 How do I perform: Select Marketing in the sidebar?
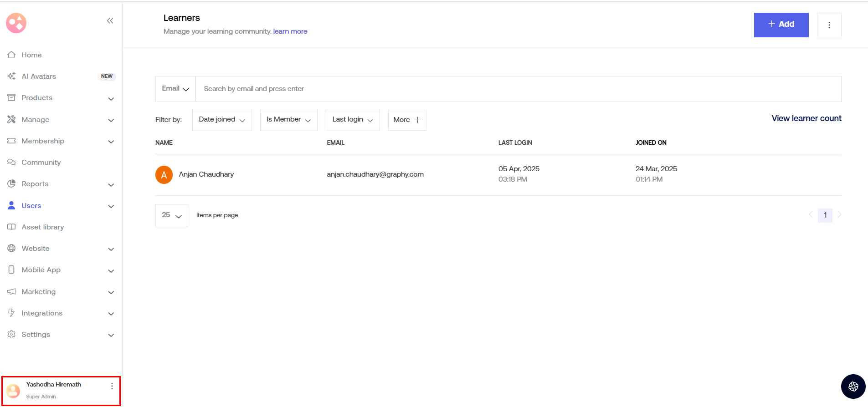[39, 292]
